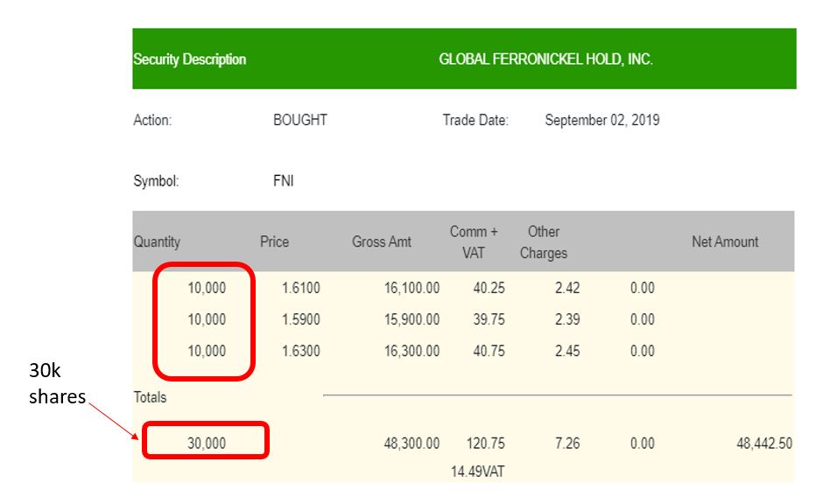
Task: Click the BOUGHT action value
Action: click(300, 120)
